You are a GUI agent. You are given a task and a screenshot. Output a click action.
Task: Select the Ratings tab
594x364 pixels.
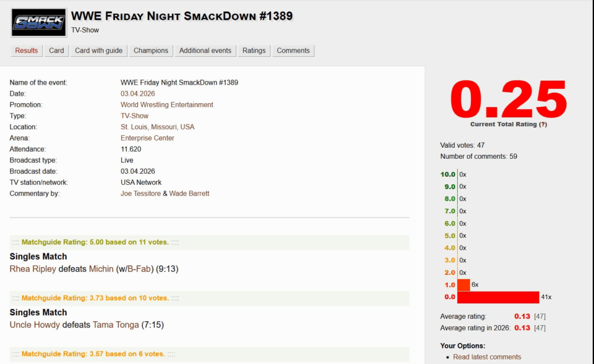point(253,50)
